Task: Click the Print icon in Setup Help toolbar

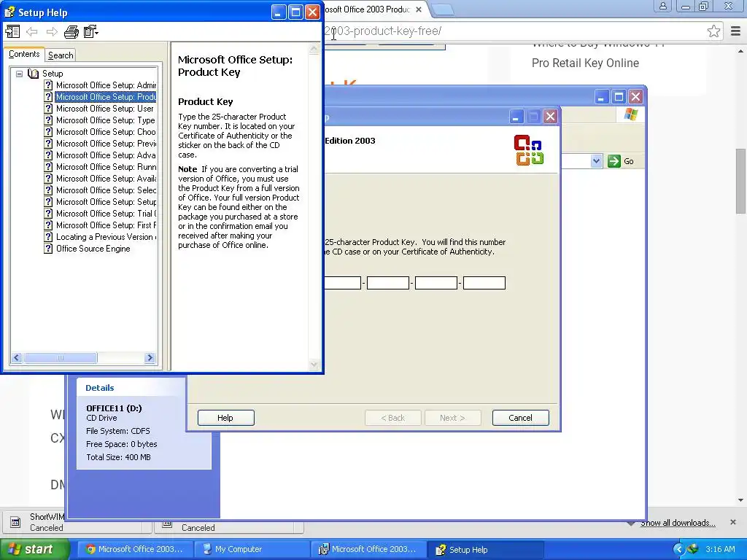Action: pos(71,32)
